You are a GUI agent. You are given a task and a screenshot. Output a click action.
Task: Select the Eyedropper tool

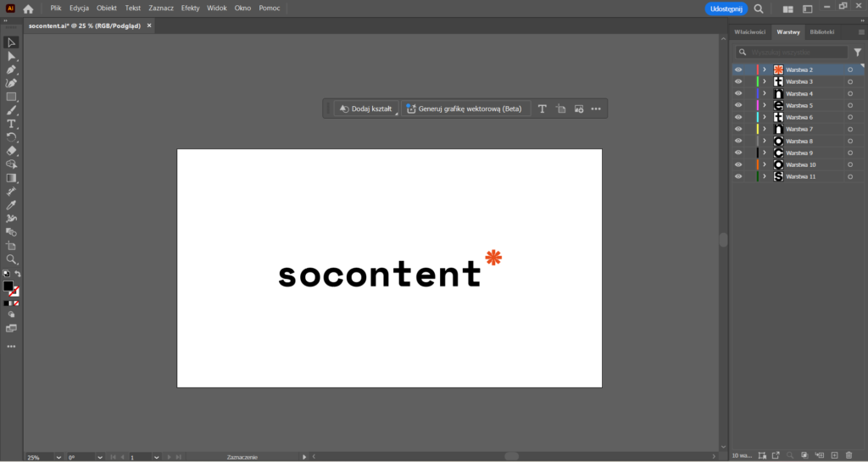(x=11, y=205)
